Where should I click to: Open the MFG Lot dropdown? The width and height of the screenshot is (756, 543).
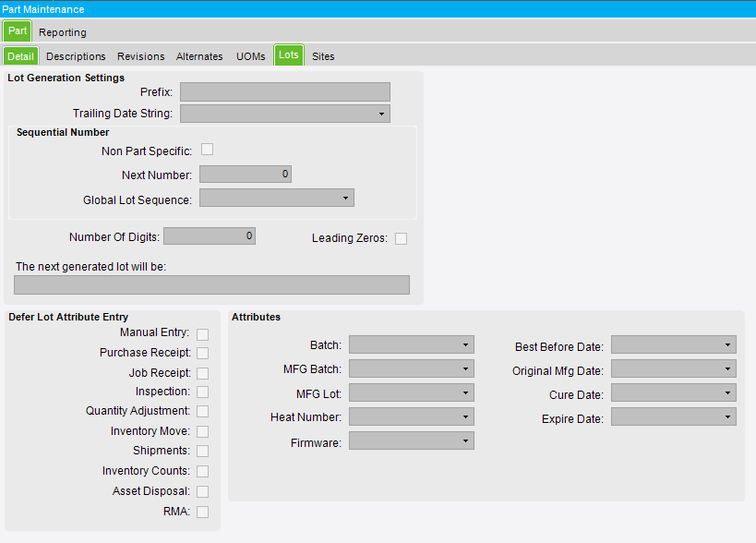pyautogui.click(x=412, y=392)
